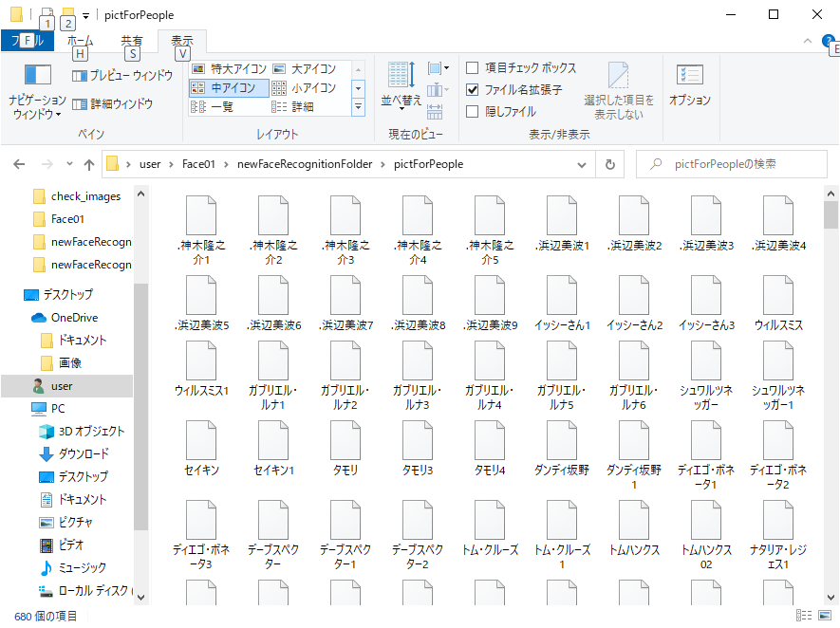Open the Group by dropdown icon

coord(439,68)
